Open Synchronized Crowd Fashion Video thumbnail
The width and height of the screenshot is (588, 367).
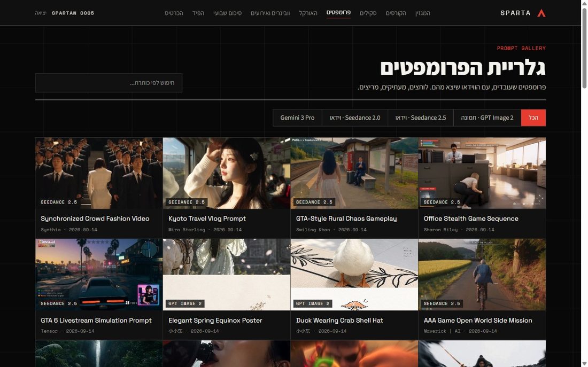tap(99, 173)
